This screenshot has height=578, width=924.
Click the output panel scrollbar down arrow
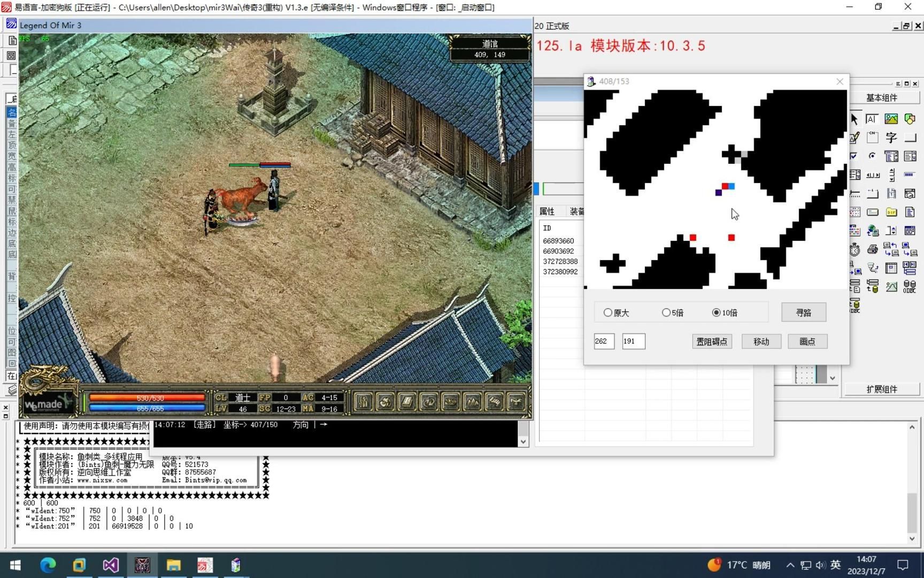912,538
